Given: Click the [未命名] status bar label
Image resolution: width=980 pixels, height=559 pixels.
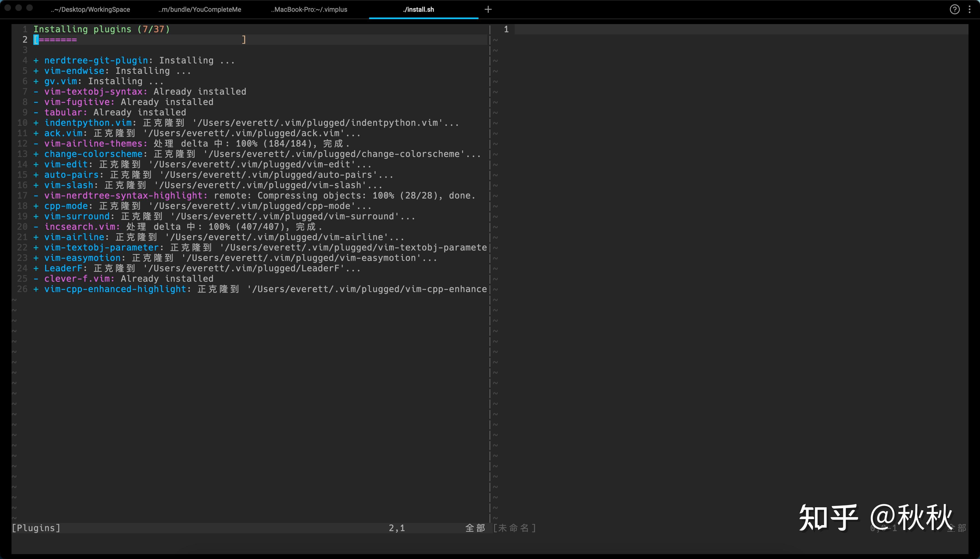Looking at the screenshot, I should (x=514, y=528).
